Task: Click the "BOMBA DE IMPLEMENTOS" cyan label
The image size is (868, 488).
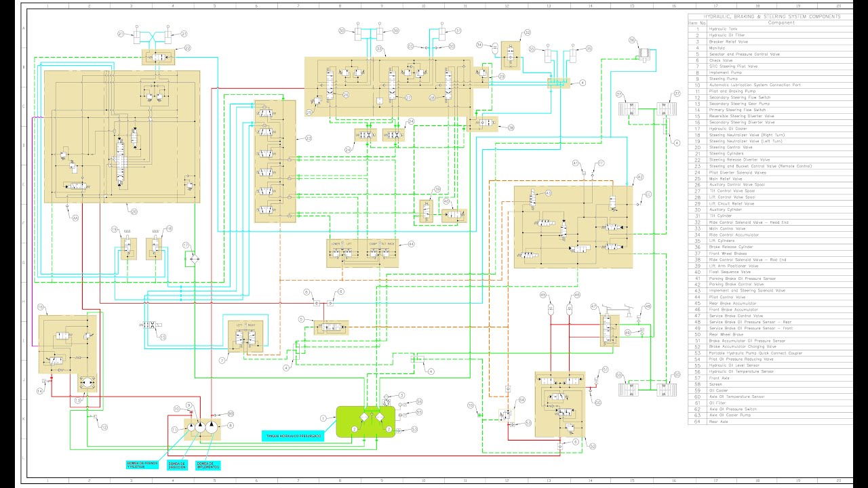Action: 208,465
